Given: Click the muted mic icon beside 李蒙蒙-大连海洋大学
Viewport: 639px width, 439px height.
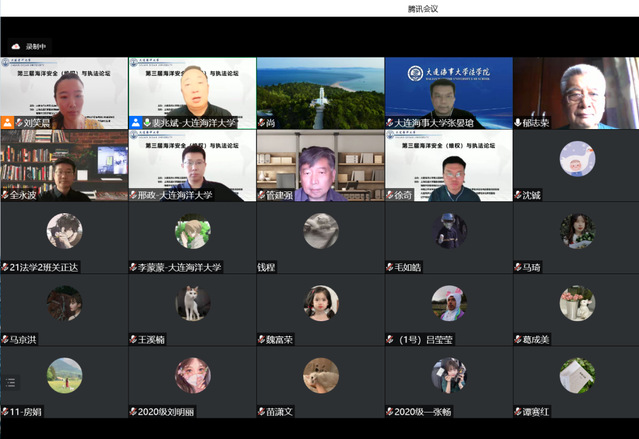Looking at the screenshot, I should (x=134, y=267).
